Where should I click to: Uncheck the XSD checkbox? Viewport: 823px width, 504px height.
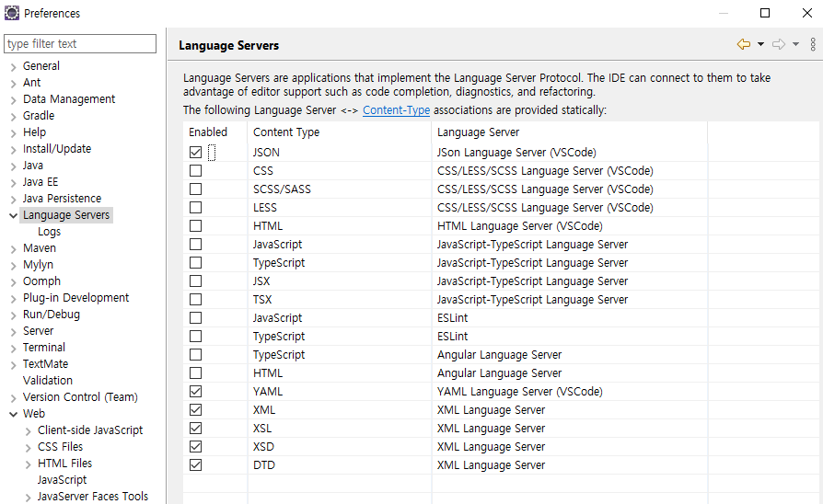(x=196, y=446)
